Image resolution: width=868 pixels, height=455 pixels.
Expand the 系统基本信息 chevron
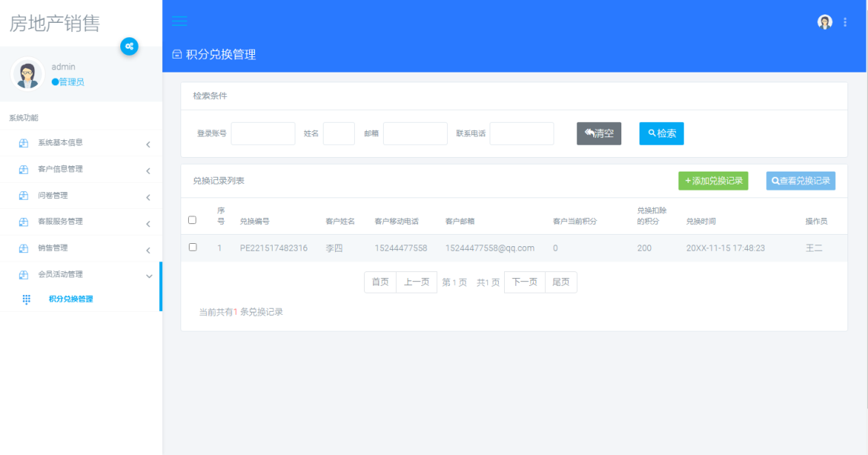click(149, 143)
